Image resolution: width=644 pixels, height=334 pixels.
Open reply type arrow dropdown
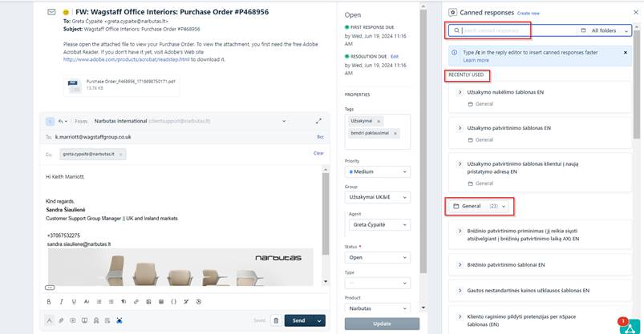point(63,122)
